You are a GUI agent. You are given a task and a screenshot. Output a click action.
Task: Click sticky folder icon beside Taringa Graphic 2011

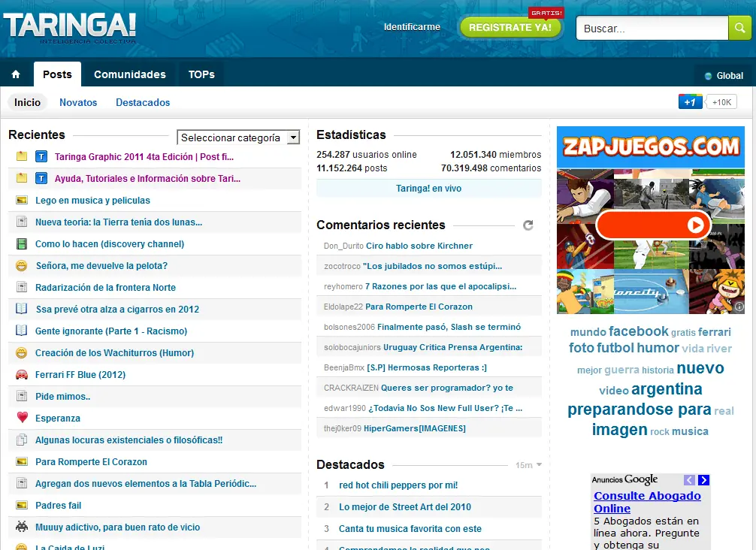22,156
